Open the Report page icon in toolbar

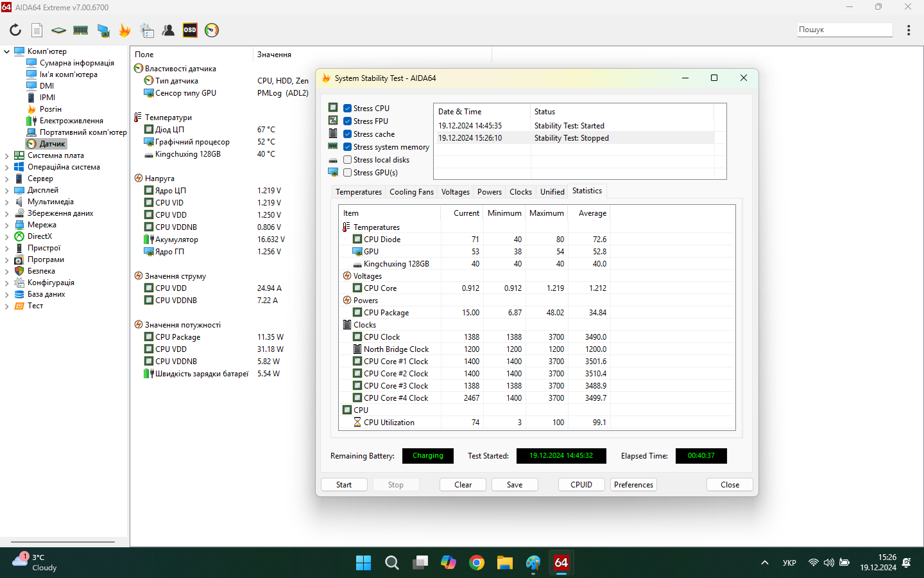[x=37, y=30]
